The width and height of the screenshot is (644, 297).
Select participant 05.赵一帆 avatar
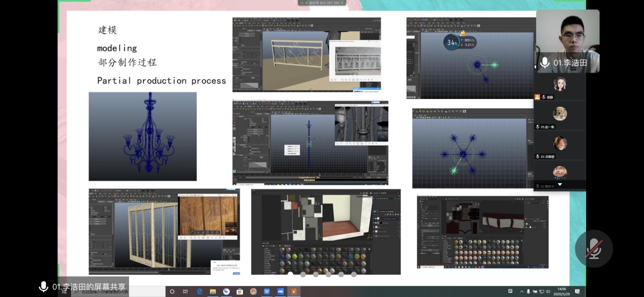coord(560,114)
